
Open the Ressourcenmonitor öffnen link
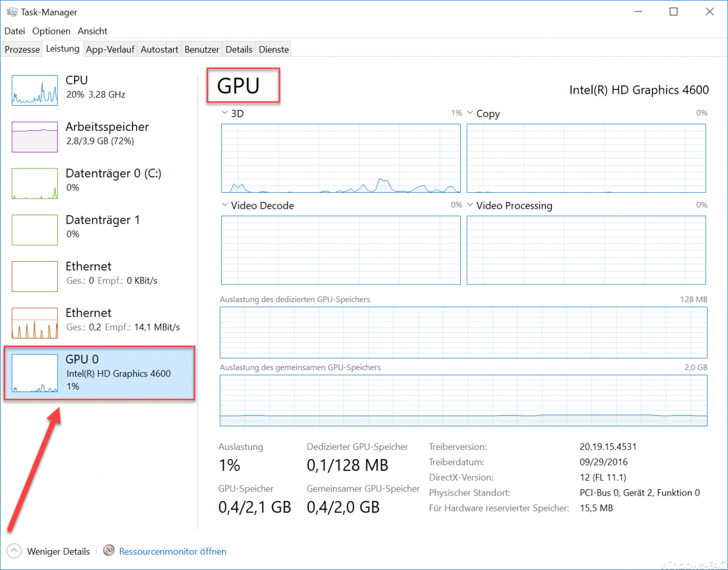click(x=173, y=551)
